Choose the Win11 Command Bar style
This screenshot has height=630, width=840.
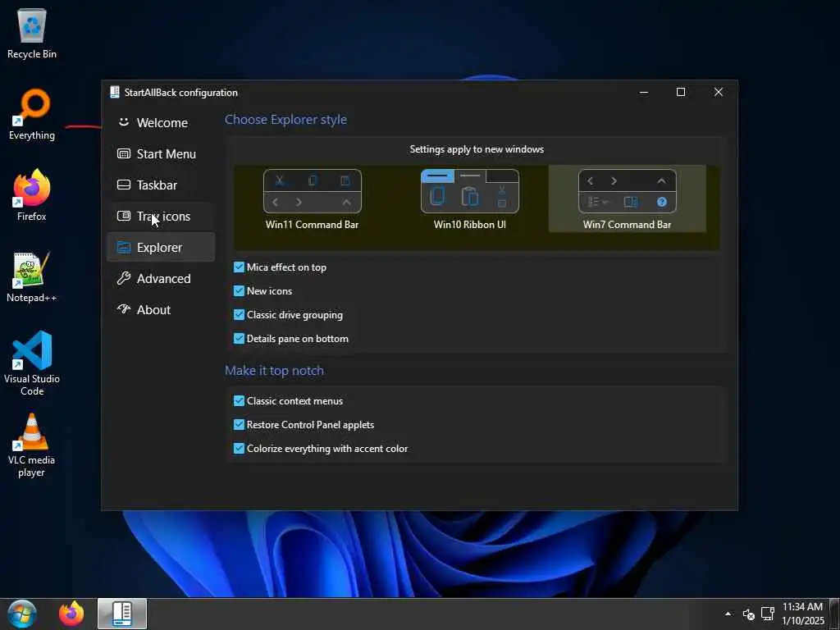313,199
